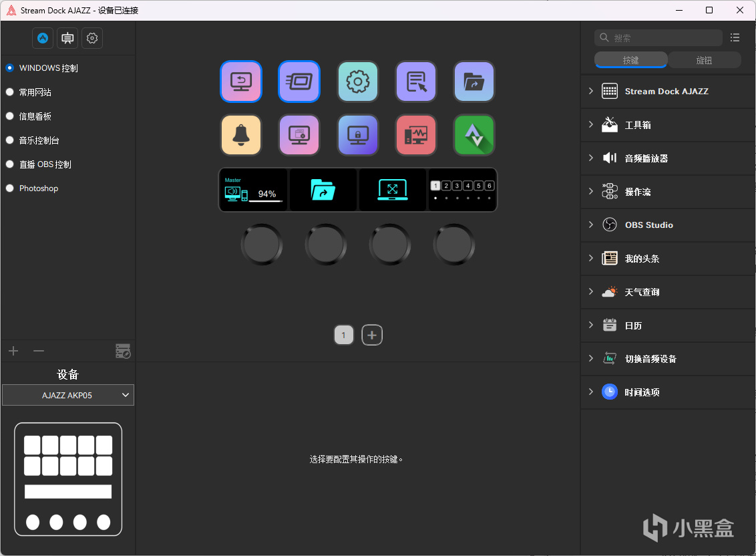The image size is (756, 556).
Task: Click the 我的头条 news icon
Action: [610, 258]
